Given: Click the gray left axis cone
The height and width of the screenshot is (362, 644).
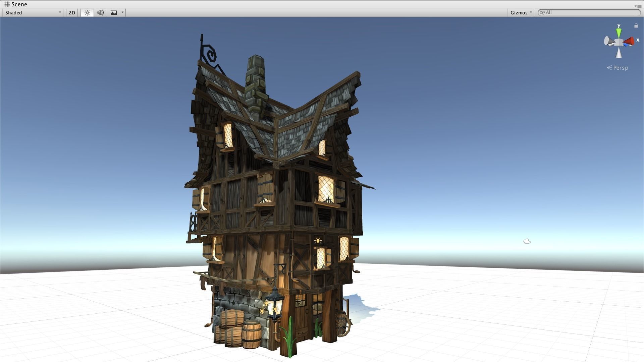Looking at the screenshot, I should [x=608, y=41].
